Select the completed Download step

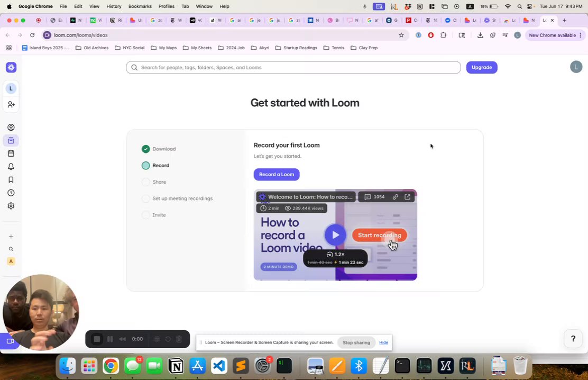(x=159, y=149)
